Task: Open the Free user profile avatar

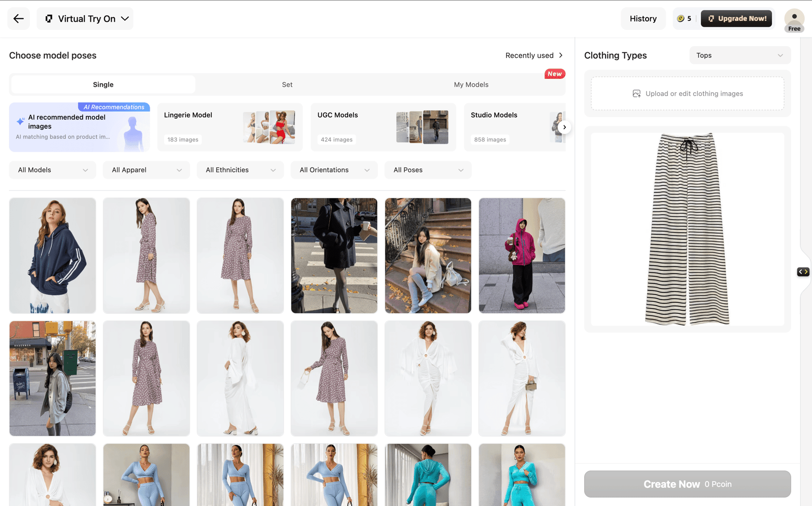Action: 794,20
